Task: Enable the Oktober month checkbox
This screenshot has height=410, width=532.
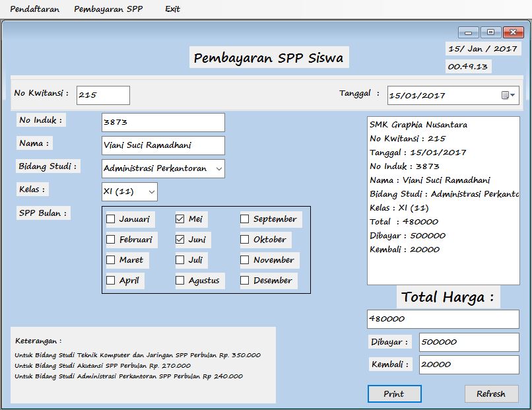Action: pyautogui.click(x=244, y=240)
